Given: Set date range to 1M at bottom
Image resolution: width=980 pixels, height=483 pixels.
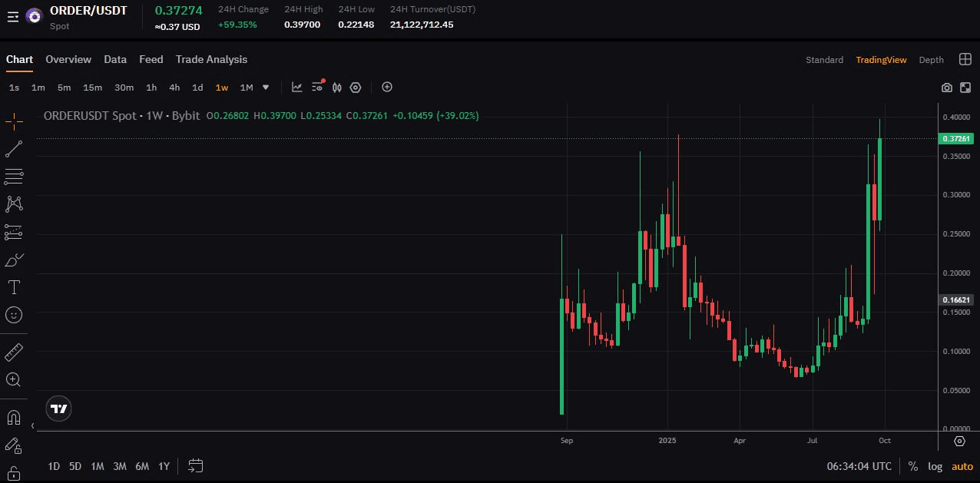Looking at the screenshot, I should pos(98,466).
